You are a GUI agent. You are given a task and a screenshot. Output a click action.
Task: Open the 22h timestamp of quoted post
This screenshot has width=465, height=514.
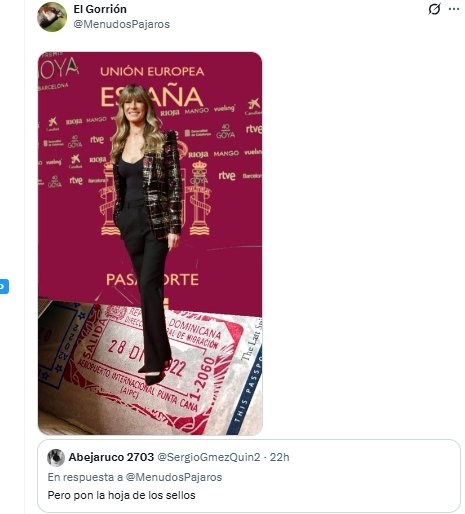pyautogui.click(x=279, y=457)
